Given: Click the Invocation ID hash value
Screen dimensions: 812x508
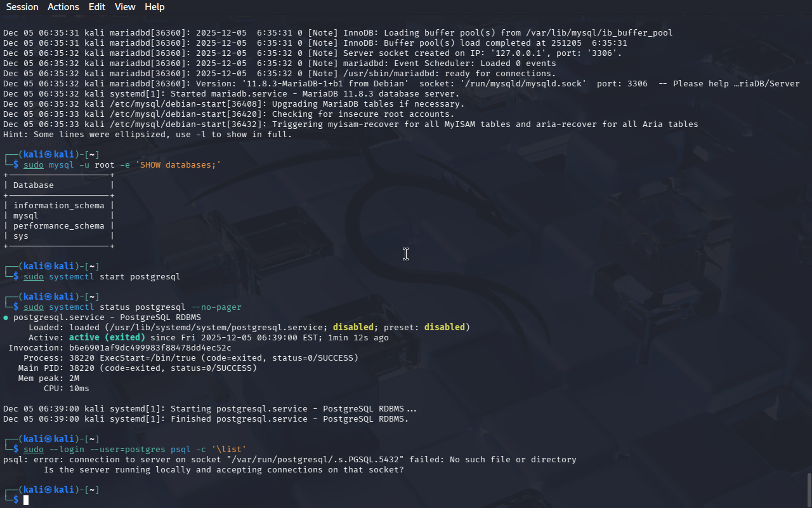Looking at the screenshot, I should (150, 348).
